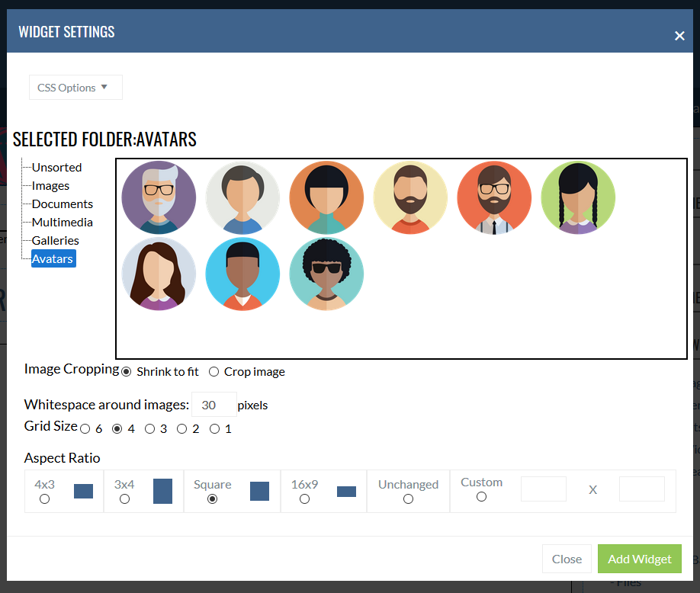Open the Unsorted folder in the tree
The width and height of the screenshot is (700, 593).
pos(56,168)
